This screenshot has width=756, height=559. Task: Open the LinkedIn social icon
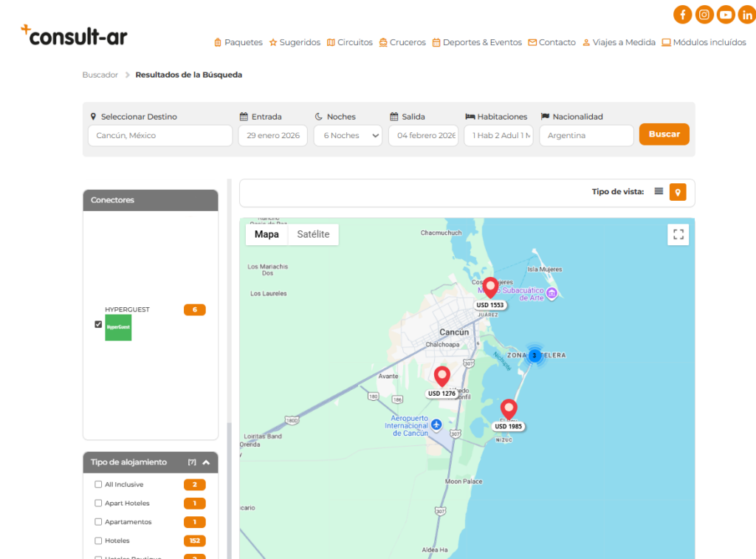[x=746, y=14]
